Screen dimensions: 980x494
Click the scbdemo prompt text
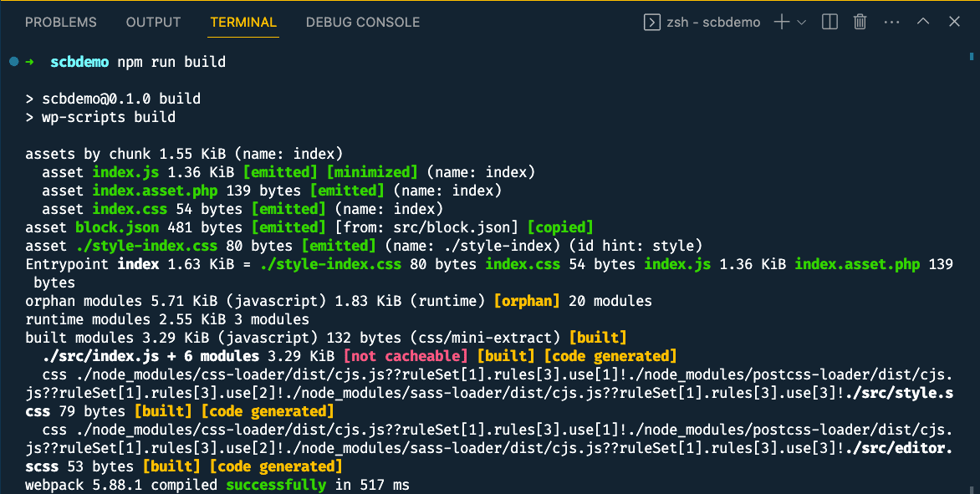[79, 61]
